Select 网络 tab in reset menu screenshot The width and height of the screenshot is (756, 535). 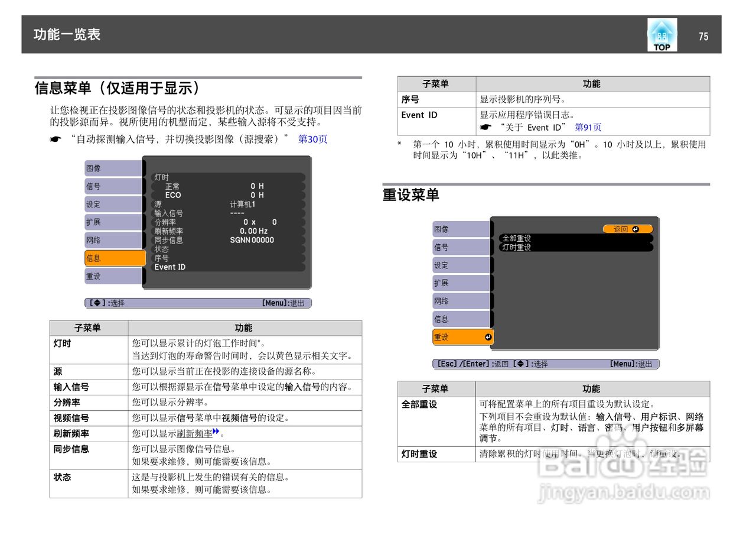click(461, 301)
